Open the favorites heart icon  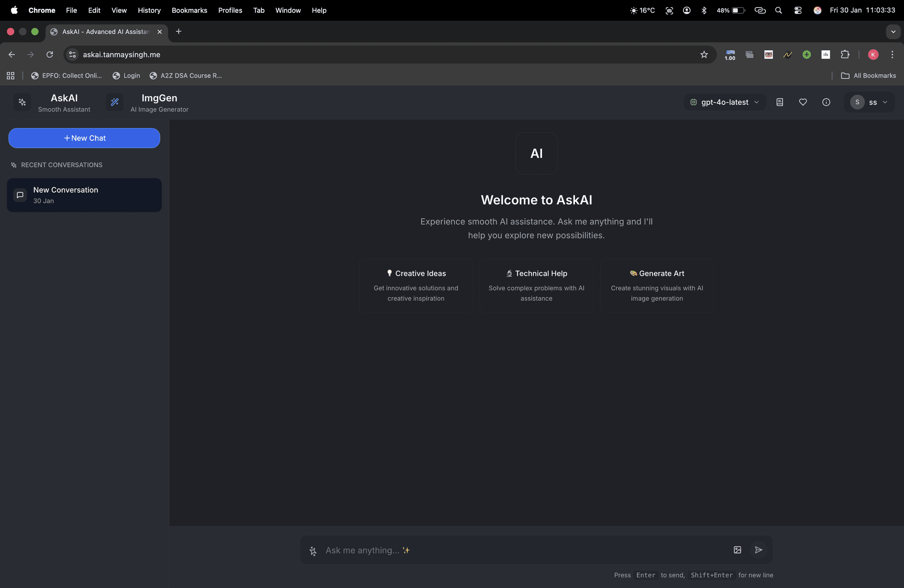pos(803,102)
